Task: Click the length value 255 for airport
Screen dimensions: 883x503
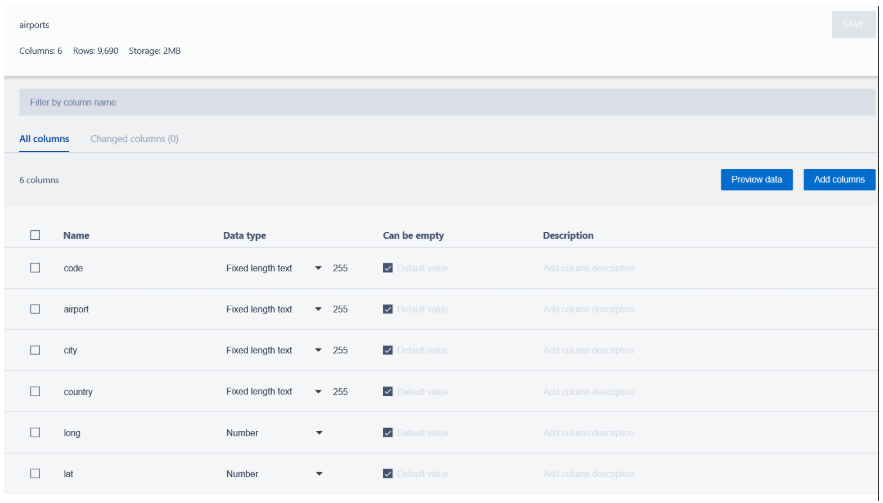Action: pyautogui.click(x=340, y=309)
